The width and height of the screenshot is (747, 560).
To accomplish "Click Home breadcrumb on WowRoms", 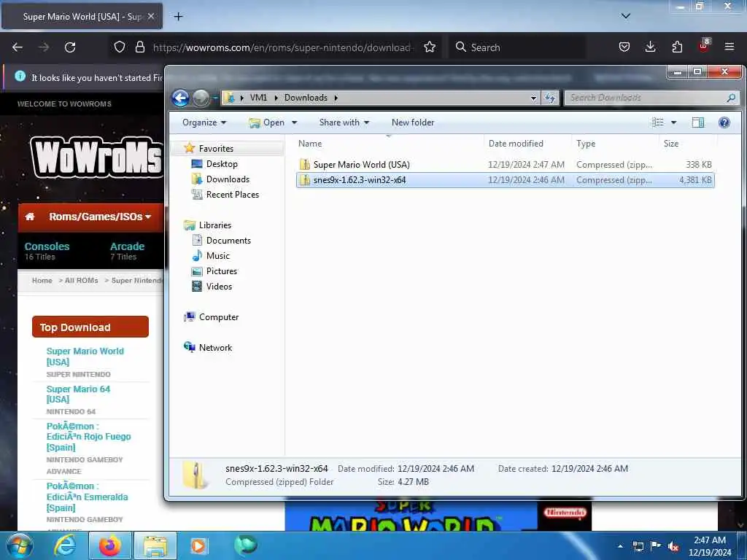I will click(42, 281).
